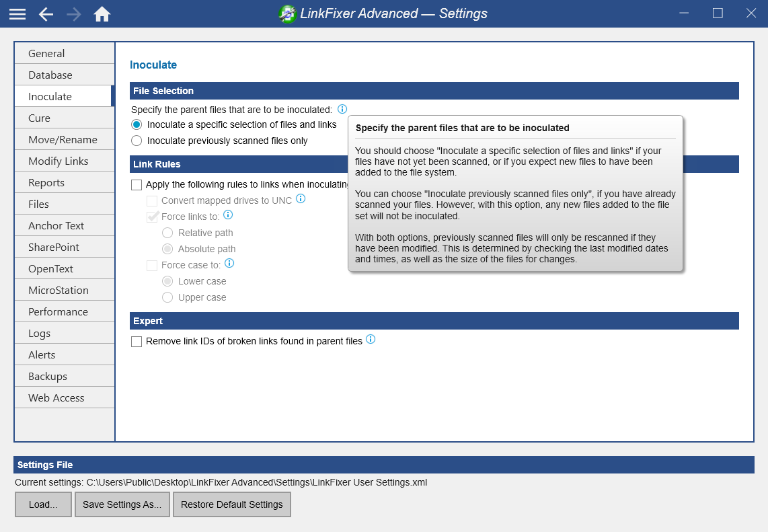The image size is (768, 532).
Task: Close the LinkFixer Advanced window
Action: tap(751, 13)
